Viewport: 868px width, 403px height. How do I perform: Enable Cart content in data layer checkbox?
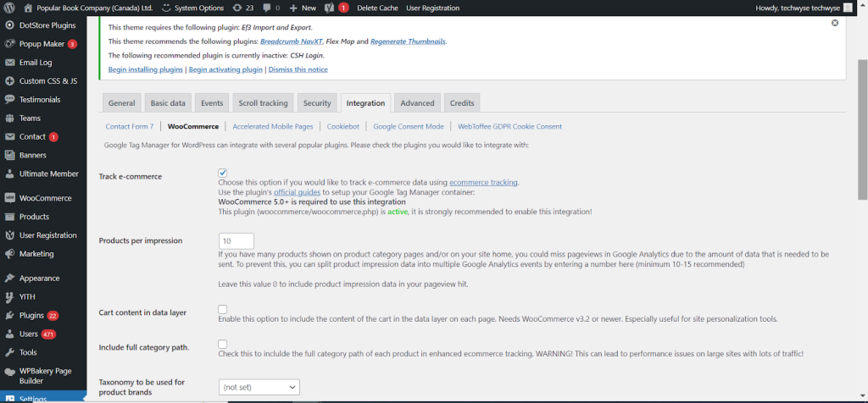click(x=223, y=310)
